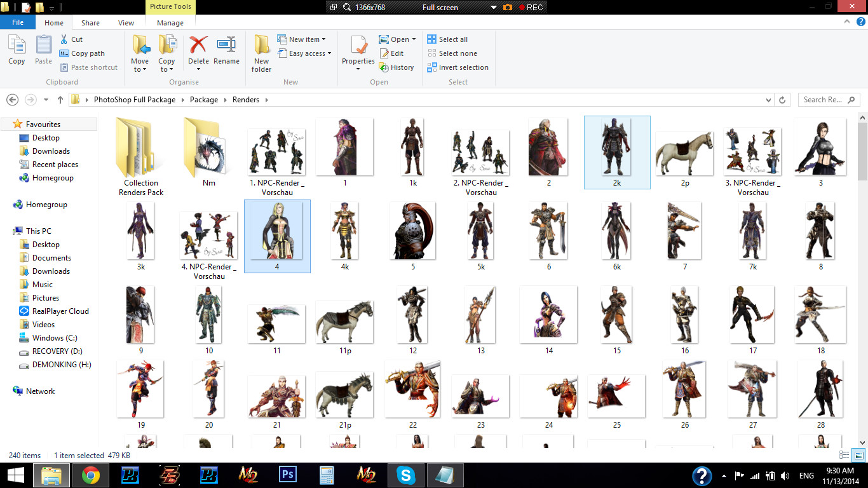Expand the address bar history dropdown
Screen dimensions: 868x488
(770, 100)
